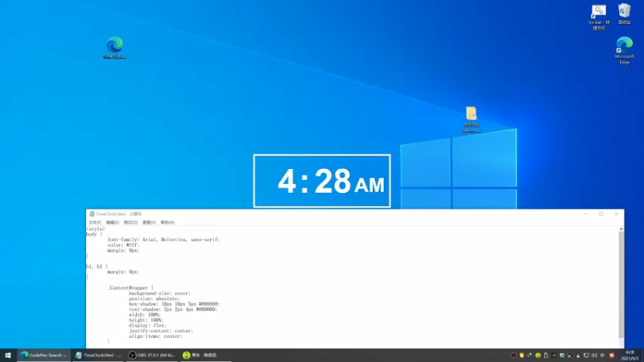Open the Notepad 帮助(H) menu
644x362 pixels.
point(167,223)
